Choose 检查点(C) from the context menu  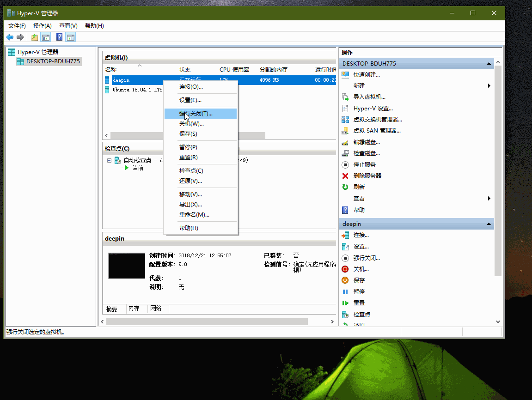201,171
